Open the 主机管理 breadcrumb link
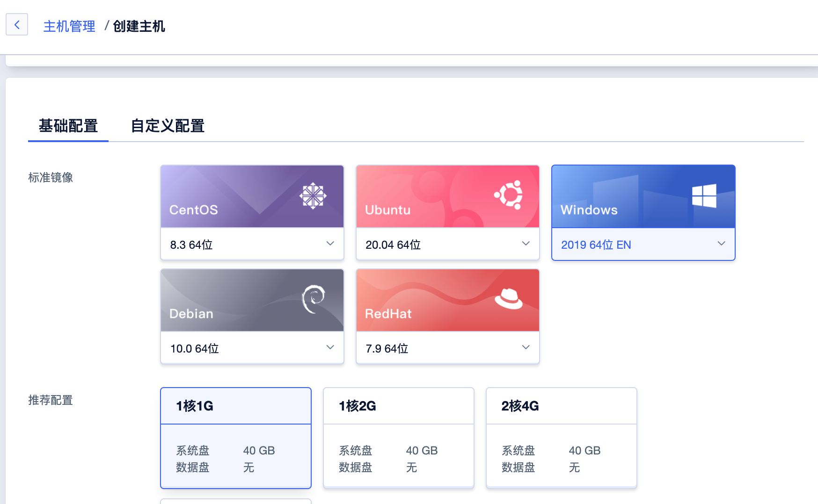 click(x=69, y=26)
